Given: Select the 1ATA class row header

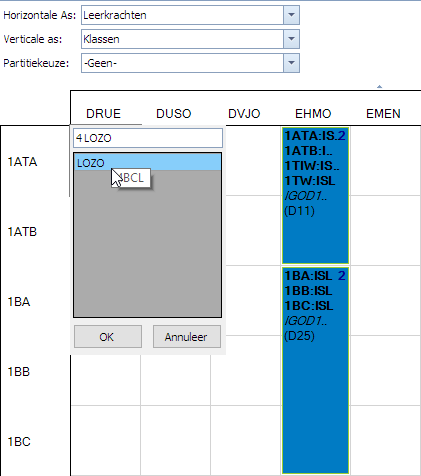Looking at the screenshot, I should (x=22, y=162).
